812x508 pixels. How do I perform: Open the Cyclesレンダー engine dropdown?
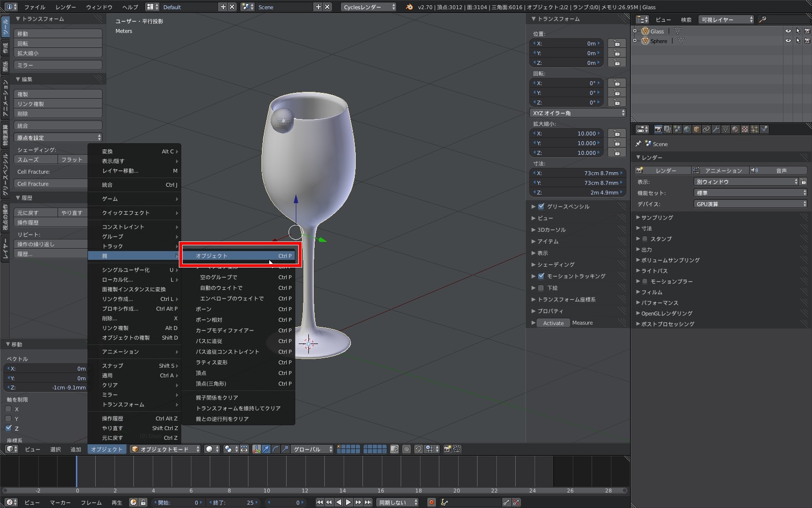pos(369,7)
